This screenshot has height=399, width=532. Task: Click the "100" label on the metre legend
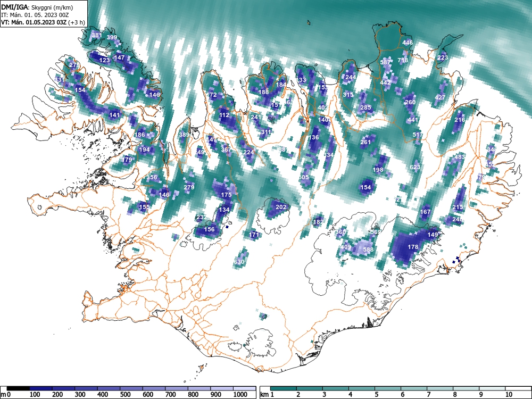click(35, 395)
